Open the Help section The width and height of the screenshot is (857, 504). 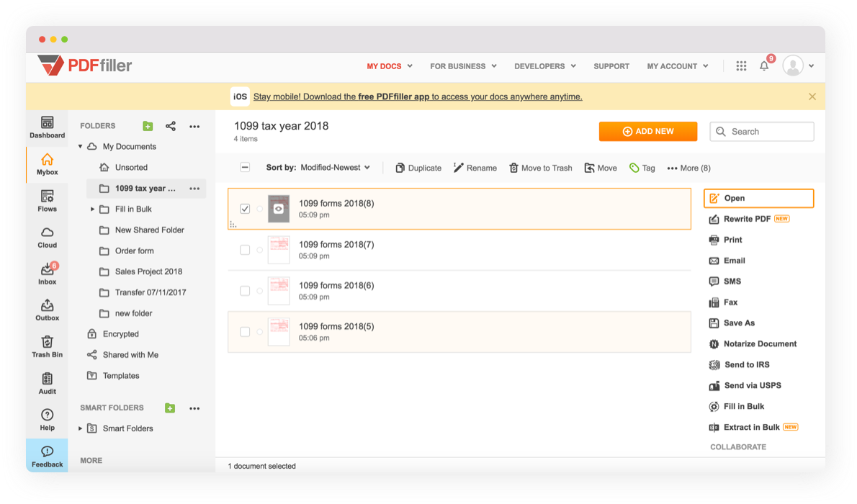click(x=47, y=420)
